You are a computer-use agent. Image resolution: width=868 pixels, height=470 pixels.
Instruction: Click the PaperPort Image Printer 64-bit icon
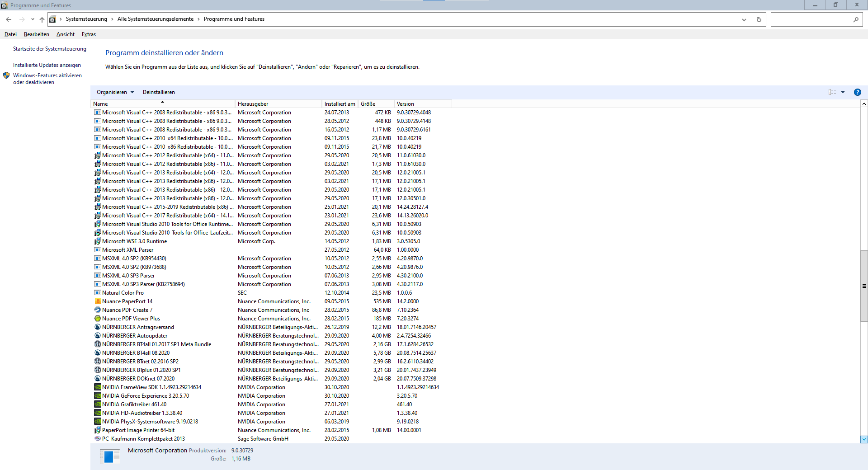tap(97, 430)
